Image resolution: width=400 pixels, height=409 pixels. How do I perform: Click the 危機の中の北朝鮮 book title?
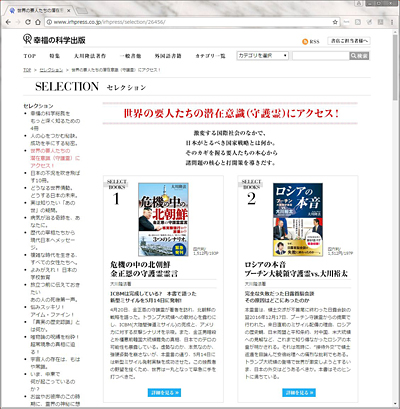144,269
